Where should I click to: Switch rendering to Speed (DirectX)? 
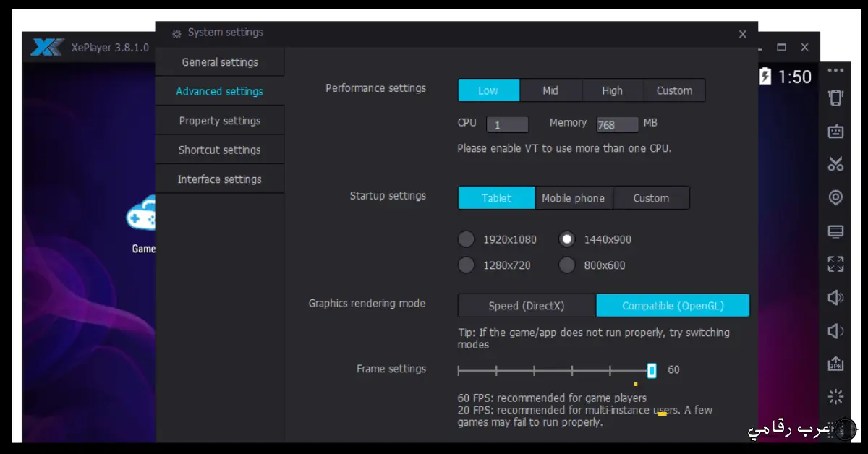(527, 306)
